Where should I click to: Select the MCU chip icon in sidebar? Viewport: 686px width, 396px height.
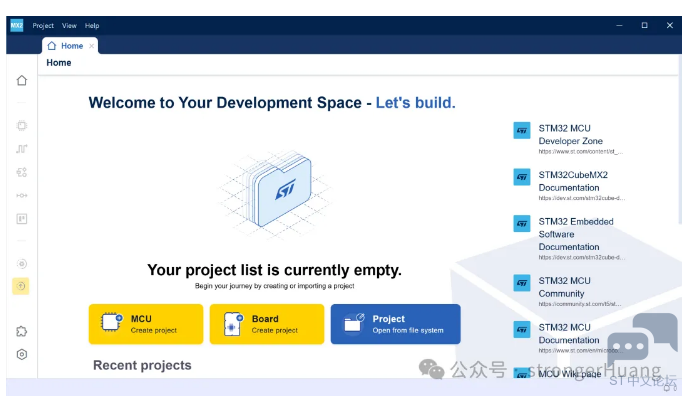coord(21,126)
